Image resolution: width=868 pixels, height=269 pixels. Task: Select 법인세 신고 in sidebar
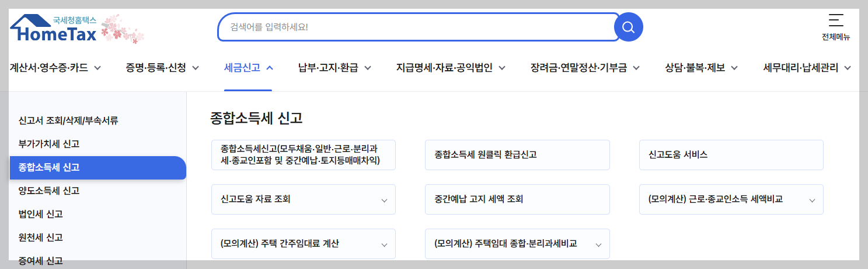[40, 214]
